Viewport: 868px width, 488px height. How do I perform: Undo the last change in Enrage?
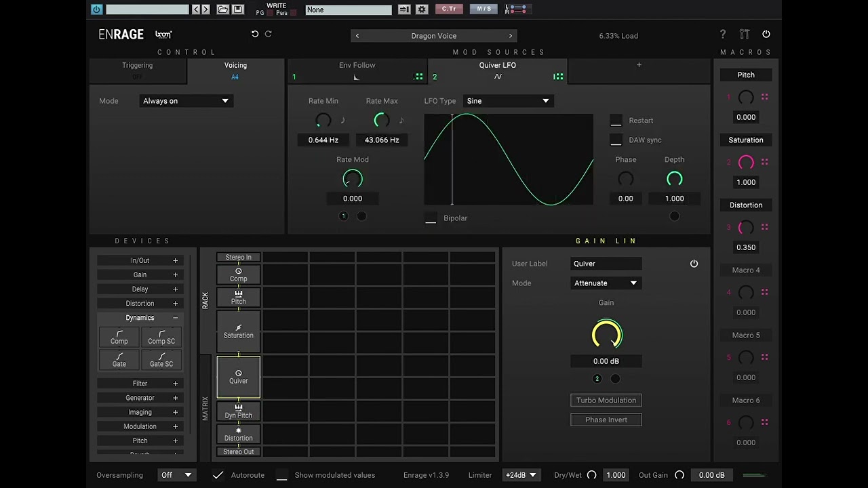pos(255,34)
